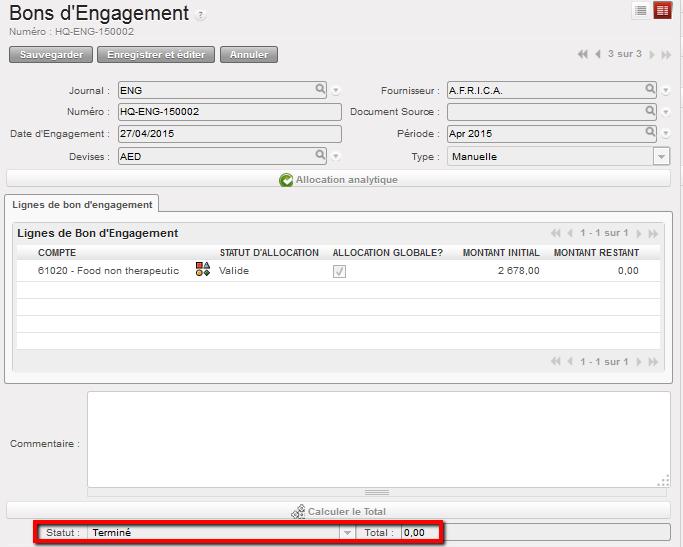
Task: Search Journal field magnifier icon
Action: click(321, 89)
